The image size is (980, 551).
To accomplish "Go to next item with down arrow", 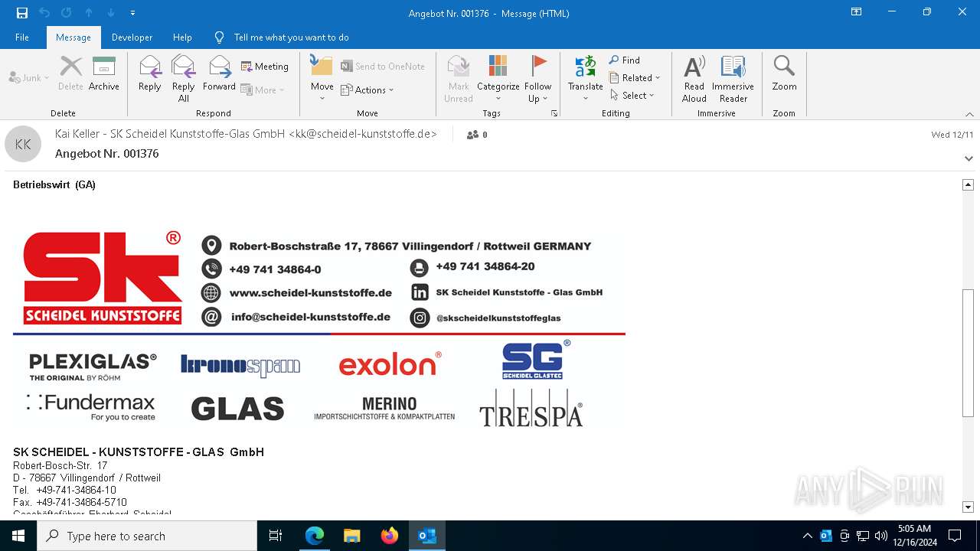I will 111,13.
